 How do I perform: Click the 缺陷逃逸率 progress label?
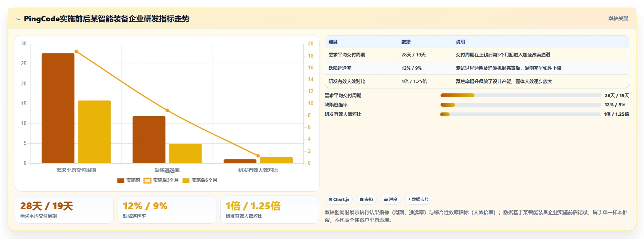336,105
